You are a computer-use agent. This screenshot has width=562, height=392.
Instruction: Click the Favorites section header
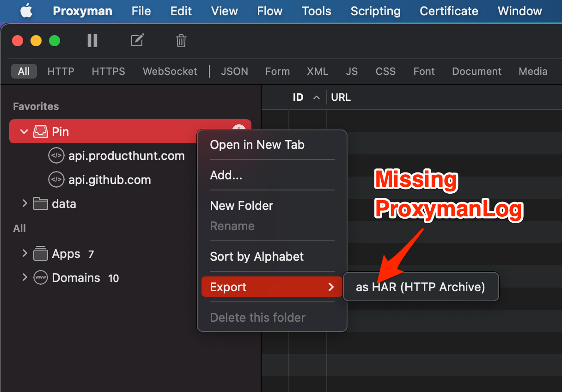pos(36,106)
